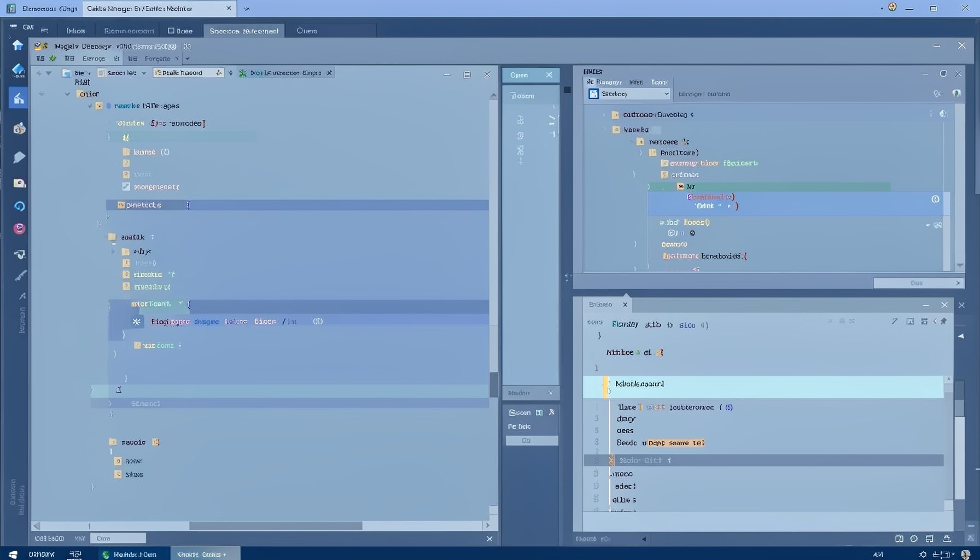Click the blue diamond icon in left sidebar
The image size is (980, 560).
coord(18,69)
